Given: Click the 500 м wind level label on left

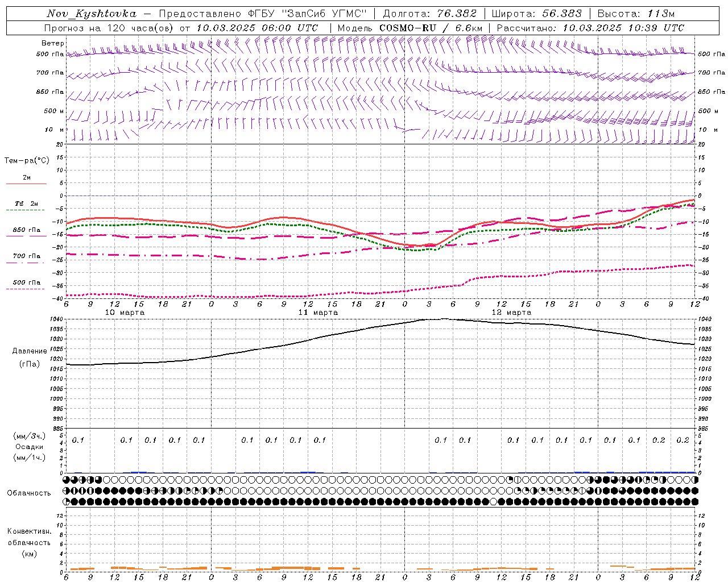Looking at the screenshot, I should click(x=54, y=111).
